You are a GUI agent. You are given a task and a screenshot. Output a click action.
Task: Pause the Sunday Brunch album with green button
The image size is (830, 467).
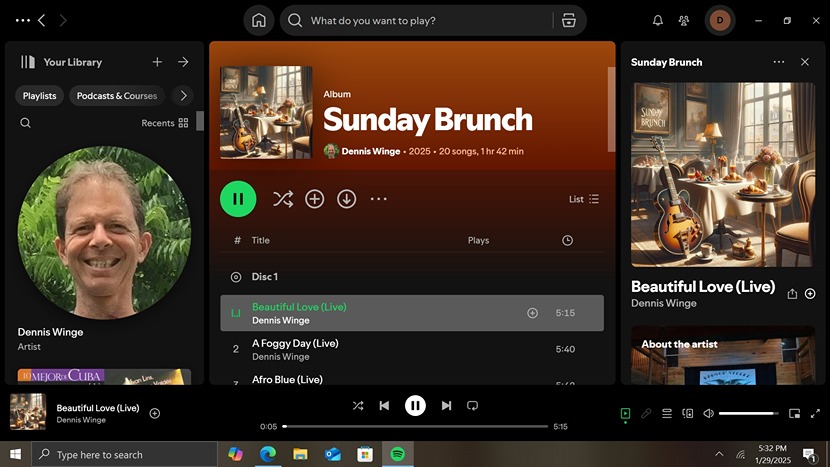[x=238, y=199]
